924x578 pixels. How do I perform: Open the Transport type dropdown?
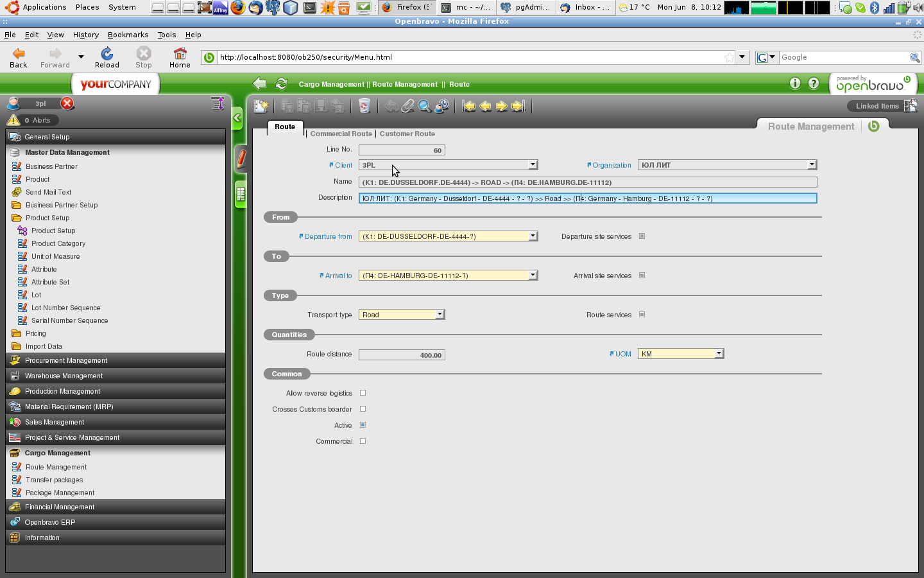tap(440, 315)
